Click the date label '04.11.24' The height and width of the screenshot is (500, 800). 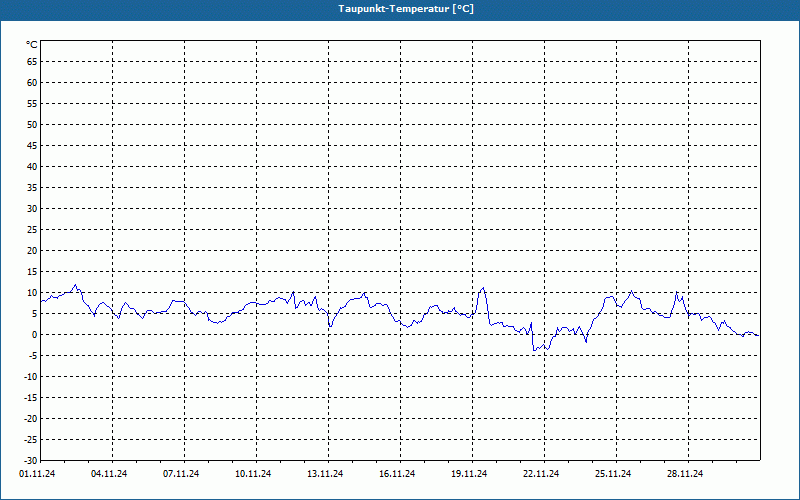tap(109, 474)
